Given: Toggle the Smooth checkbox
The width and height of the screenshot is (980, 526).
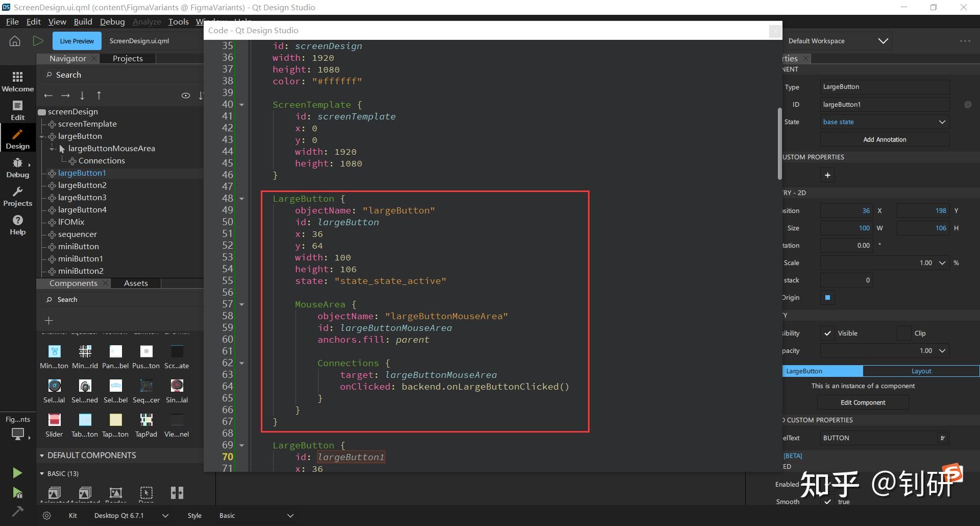Looking at the screenshot, I should [828, 501].
